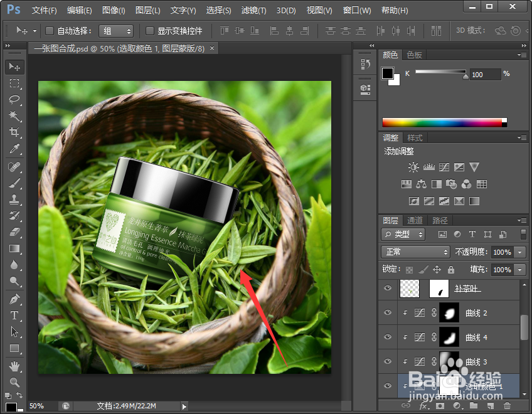Switch to the 路径 tab
This screenshot has width=532, height=414.
coord(440,221)
